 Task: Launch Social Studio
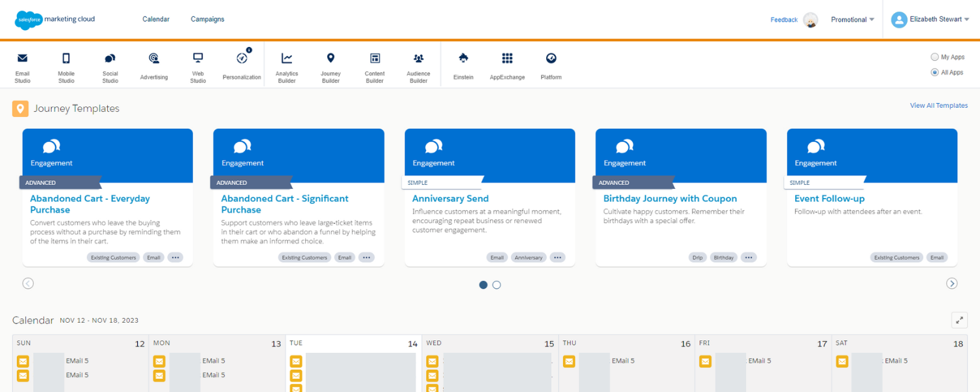[110, 67]
